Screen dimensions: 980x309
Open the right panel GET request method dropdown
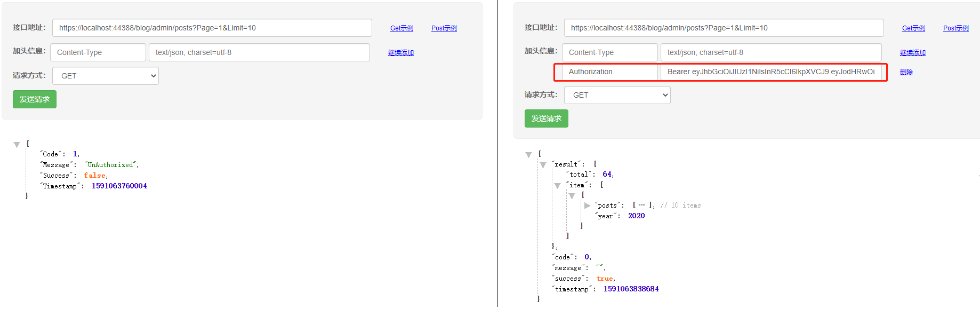pos(617,95)
